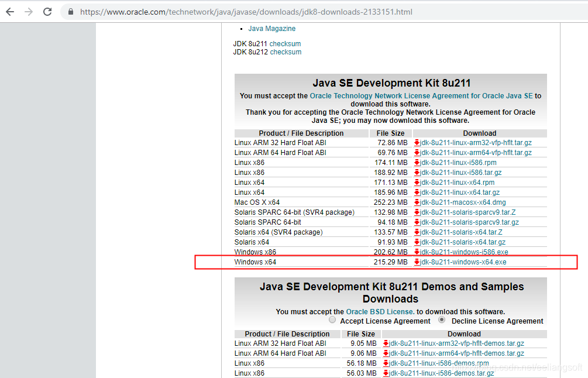Download jdk-8u211-linux-i586-demos.rpm link

coord(439,363)
